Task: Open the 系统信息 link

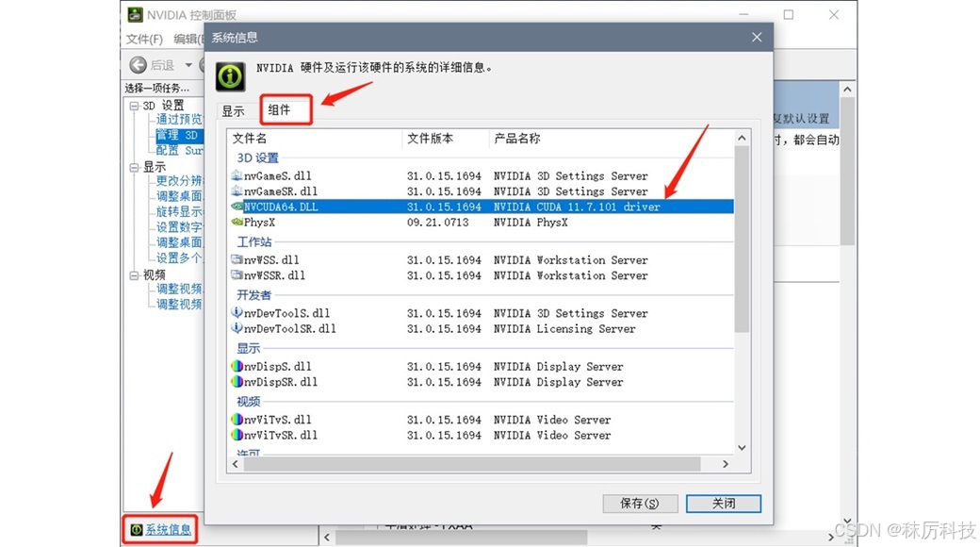Action: coord(168,530)
